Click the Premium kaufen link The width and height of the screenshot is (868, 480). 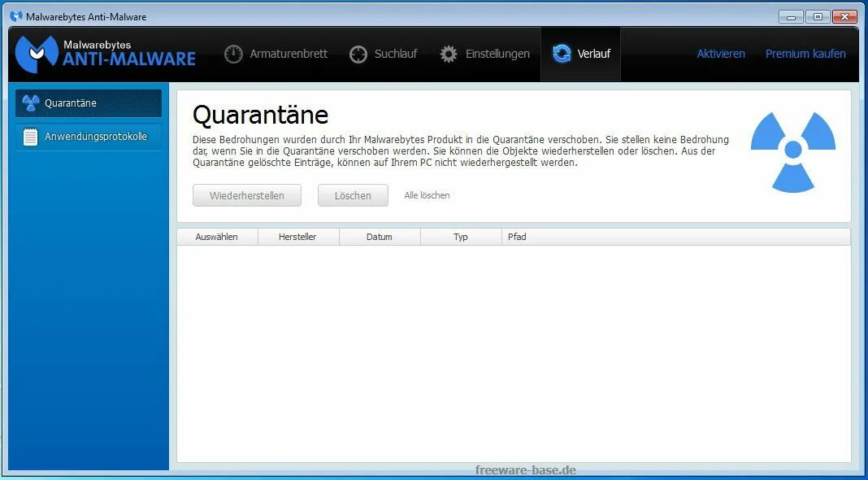coord(805,54)
